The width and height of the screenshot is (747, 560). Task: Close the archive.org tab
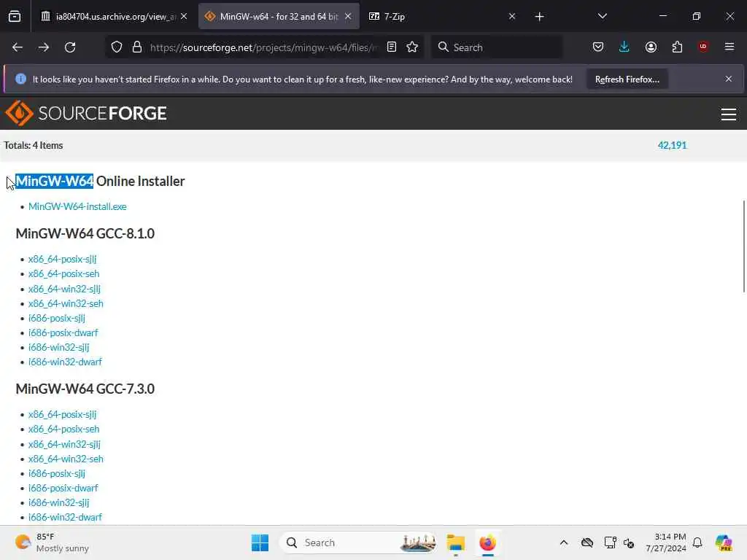coord(184,16)
